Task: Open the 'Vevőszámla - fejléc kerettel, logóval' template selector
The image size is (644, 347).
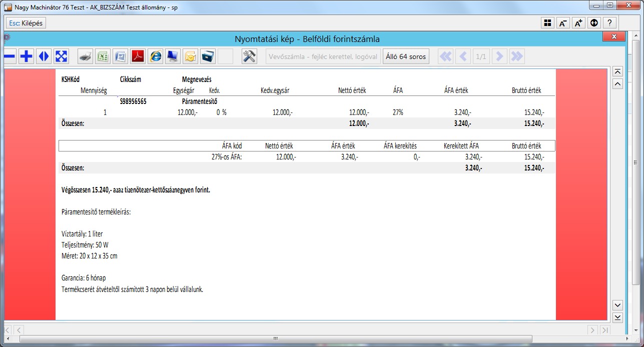Action: click(x=323, y=56)
